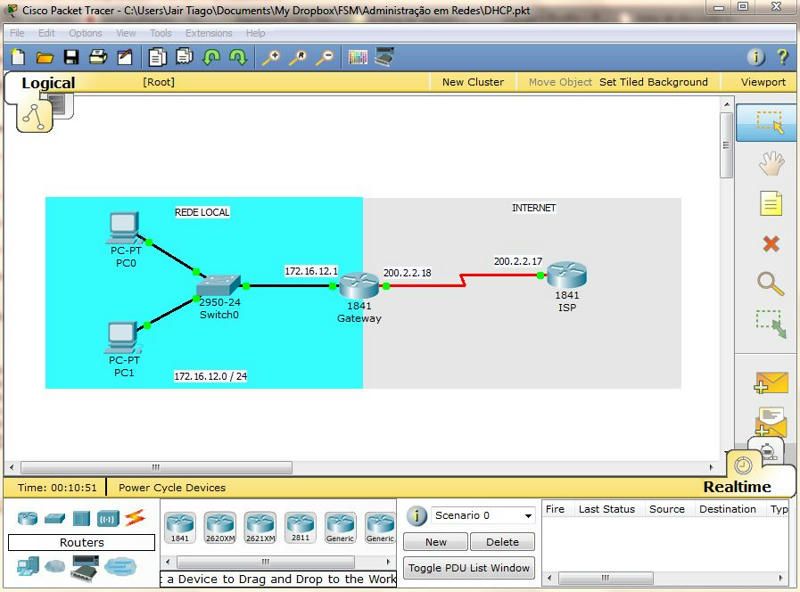800x592 pixels.
Task: Copy the selection with the toolbar Copy icon
Action: point(158,57)
